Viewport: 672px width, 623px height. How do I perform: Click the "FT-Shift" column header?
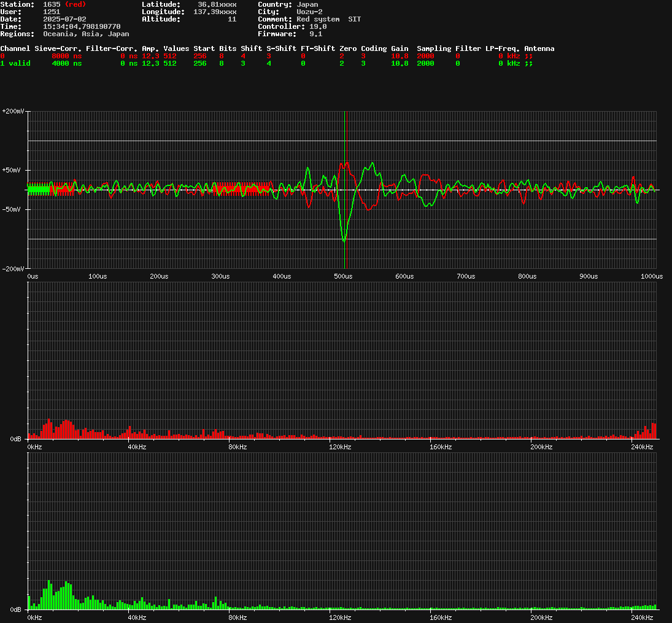click(318, 48)
